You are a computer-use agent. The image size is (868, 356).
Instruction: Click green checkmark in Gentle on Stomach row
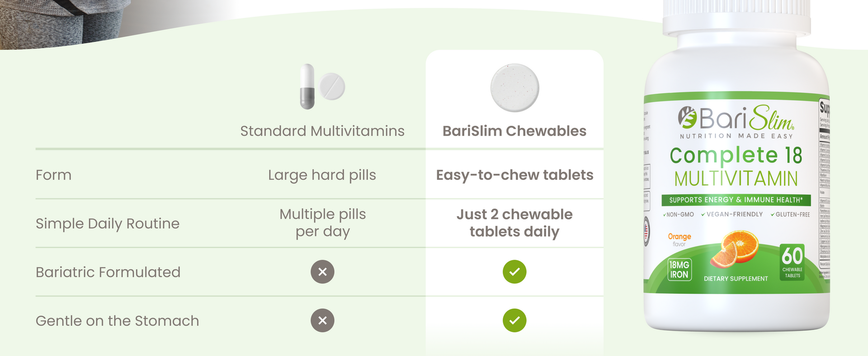[x=514, y=320]
